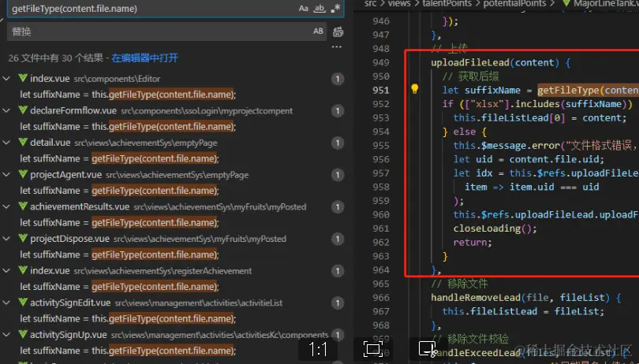Collapse activitySignEdit.vue result group
The width and height of the screenshot is (639, 364).
[x=6, y=303]
